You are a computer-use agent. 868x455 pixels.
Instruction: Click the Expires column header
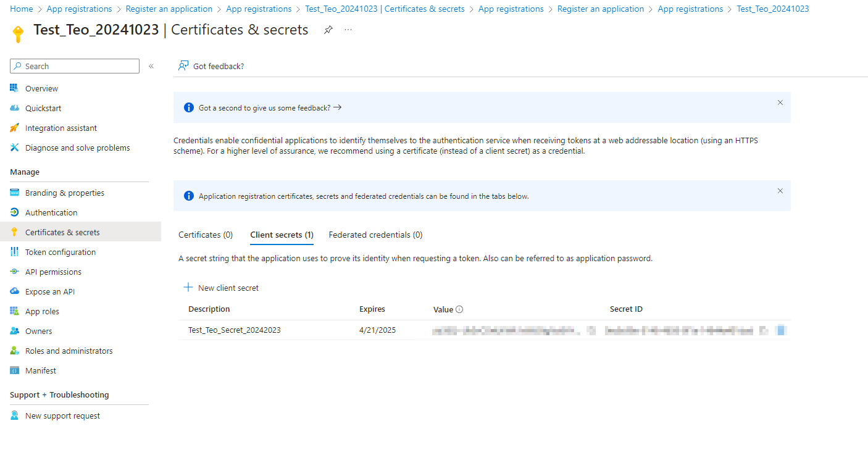372,309
